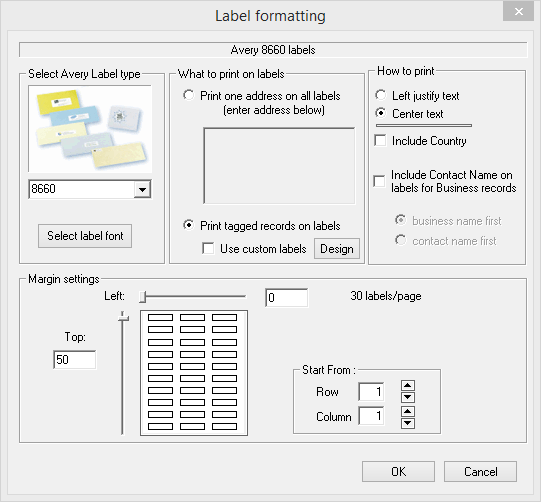Confirm settings with the OK button
Viewport: 541px width, 502px height.
(398, 471)
